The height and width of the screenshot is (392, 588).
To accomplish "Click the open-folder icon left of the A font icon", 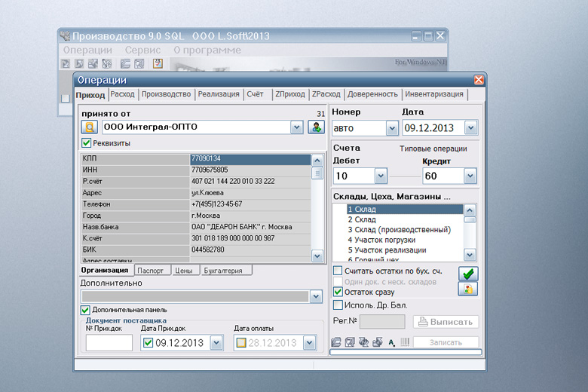I will [336, 342].
